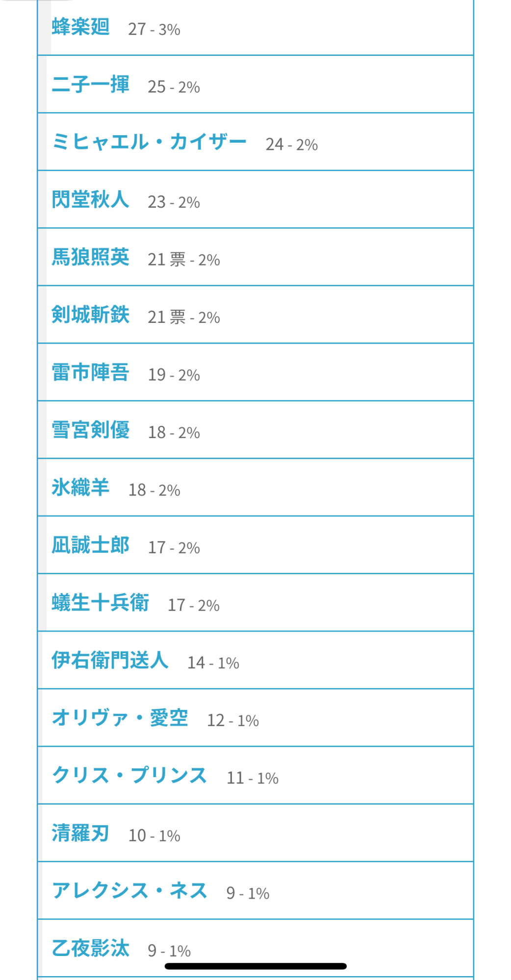Open the 馬狼照英 entry
Image resolution: width=511 pixels, height=980 pixels.
[90, 257]
